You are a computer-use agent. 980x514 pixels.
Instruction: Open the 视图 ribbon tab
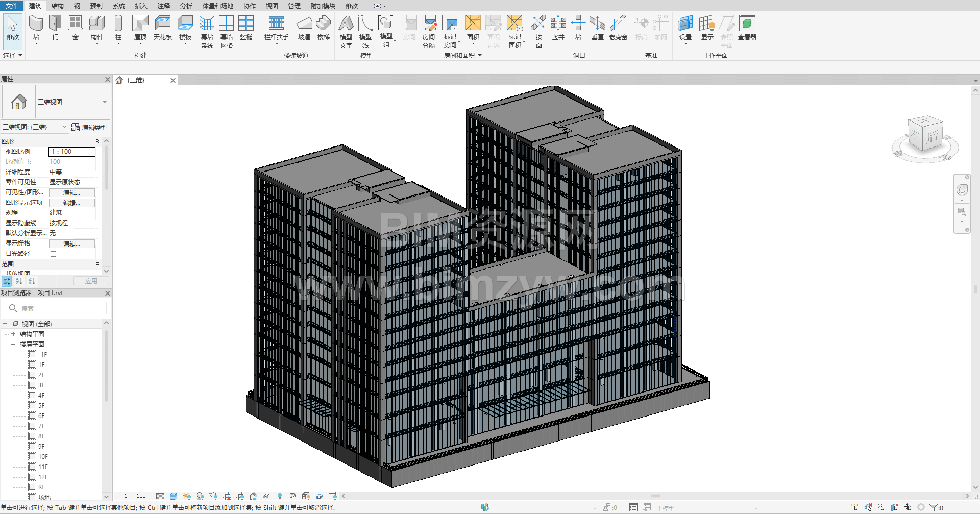click(x=272, y=6)
